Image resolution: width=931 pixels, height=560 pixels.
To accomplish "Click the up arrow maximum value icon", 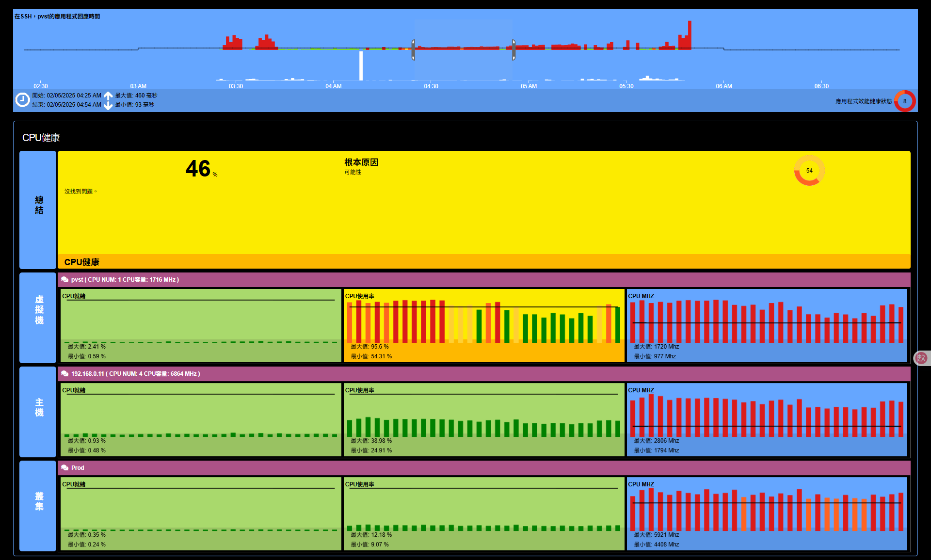I will (x=108, y=96).
